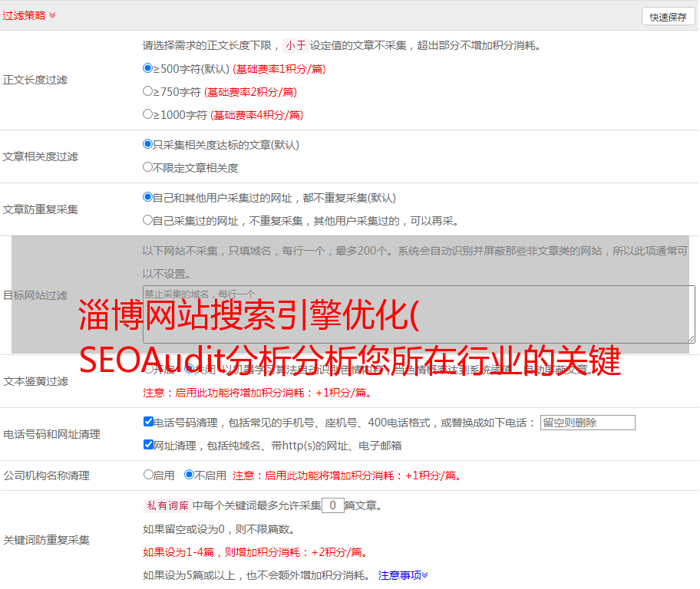Viewport: 700px width, 589px height.
Task: Choose the ≥1000字符 length option
Action: click(x=148, y=114)
